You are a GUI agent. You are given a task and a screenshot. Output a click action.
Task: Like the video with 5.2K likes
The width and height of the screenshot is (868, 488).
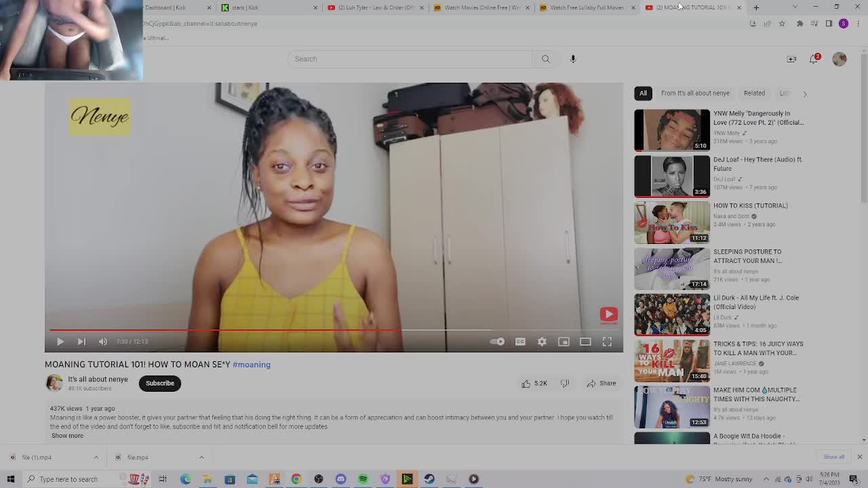tap(534, 384)
